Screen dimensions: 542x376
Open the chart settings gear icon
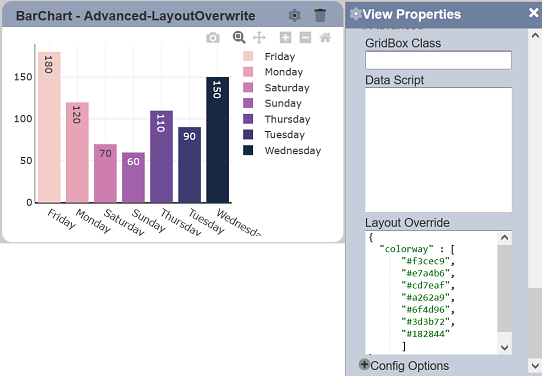[x=295, y=16]
